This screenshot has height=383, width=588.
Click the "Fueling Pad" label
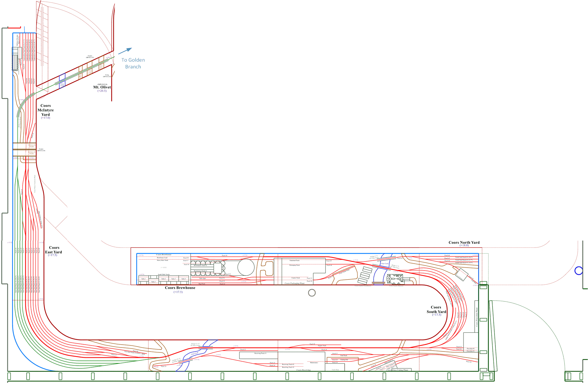(344, 359)
